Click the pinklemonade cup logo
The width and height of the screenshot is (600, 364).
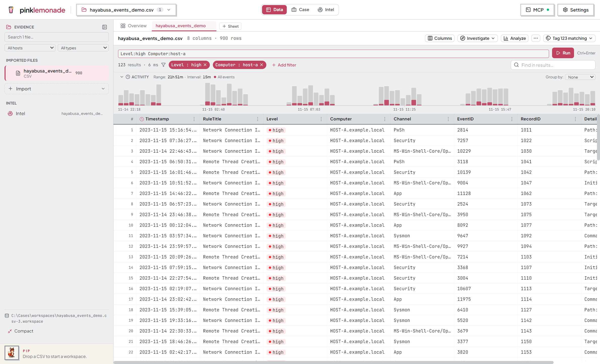click(11, 10)
